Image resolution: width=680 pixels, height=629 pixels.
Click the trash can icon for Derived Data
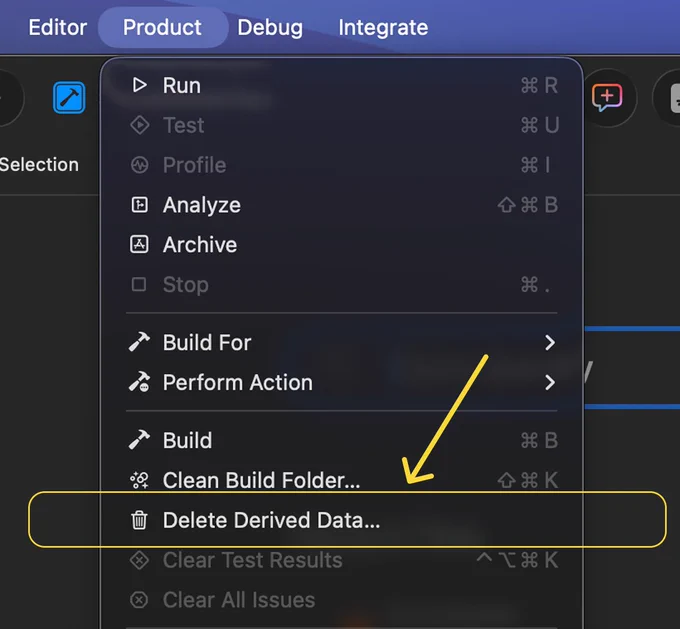pyautogui.click(x=139, y=520)
